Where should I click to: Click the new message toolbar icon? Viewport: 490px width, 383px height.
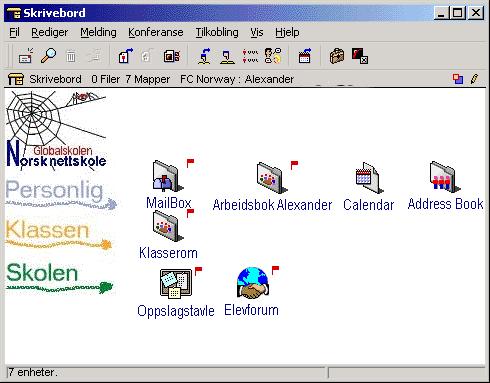pyautogui.click(x=26, y=56)
